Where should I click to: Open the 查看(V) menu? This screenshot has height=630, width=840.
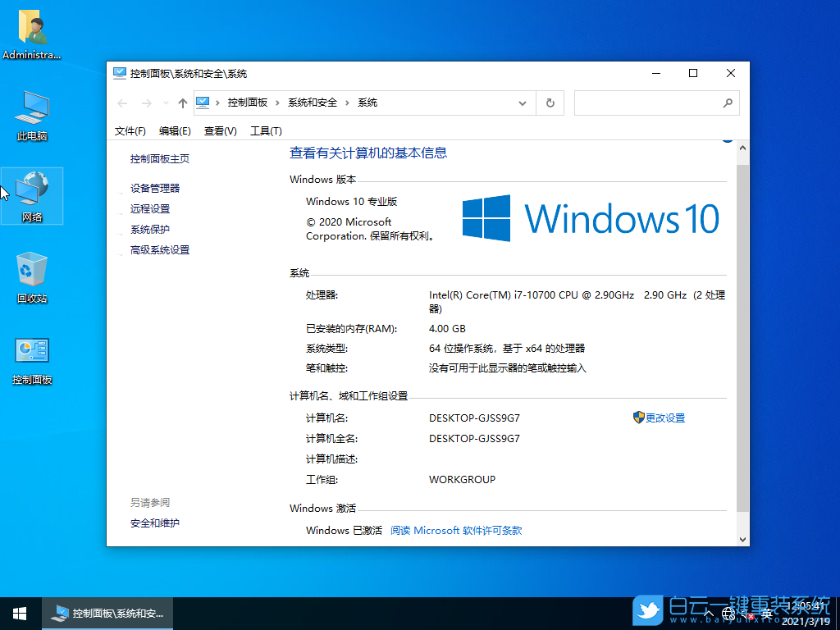(218, 130)
